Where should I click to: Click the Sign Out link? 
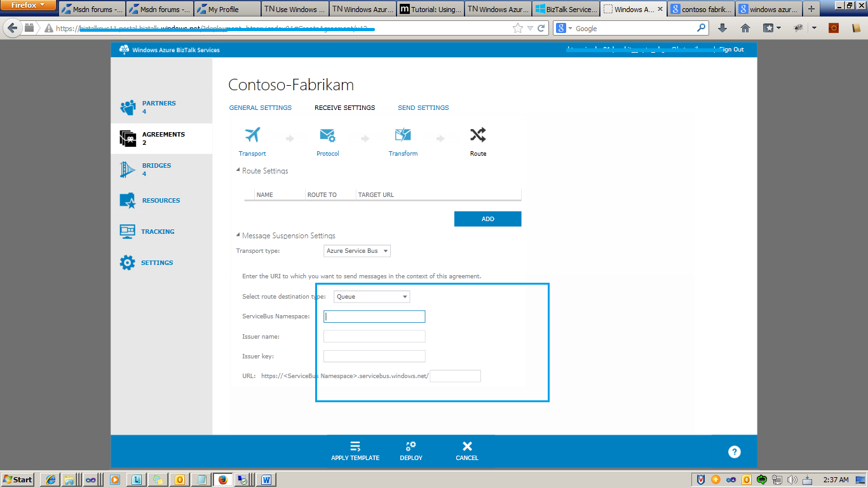click(731, 50)
